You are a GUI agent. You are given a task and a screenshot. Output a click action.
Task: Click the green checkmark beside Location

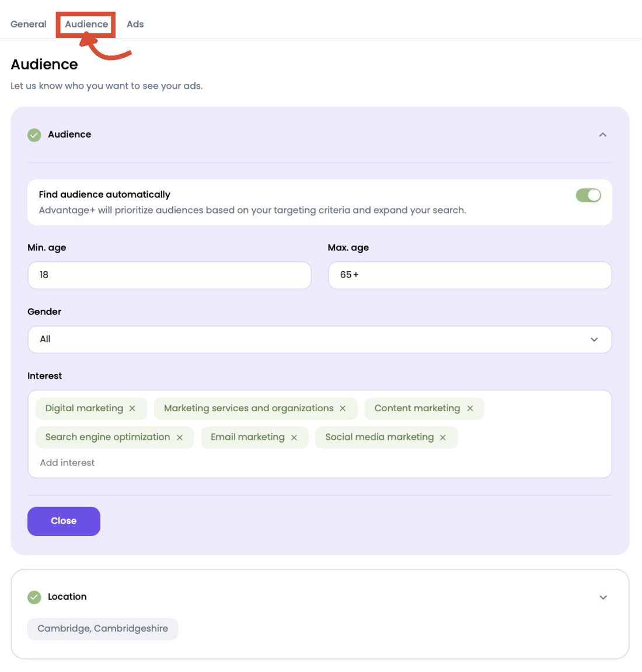pos(34,597)
